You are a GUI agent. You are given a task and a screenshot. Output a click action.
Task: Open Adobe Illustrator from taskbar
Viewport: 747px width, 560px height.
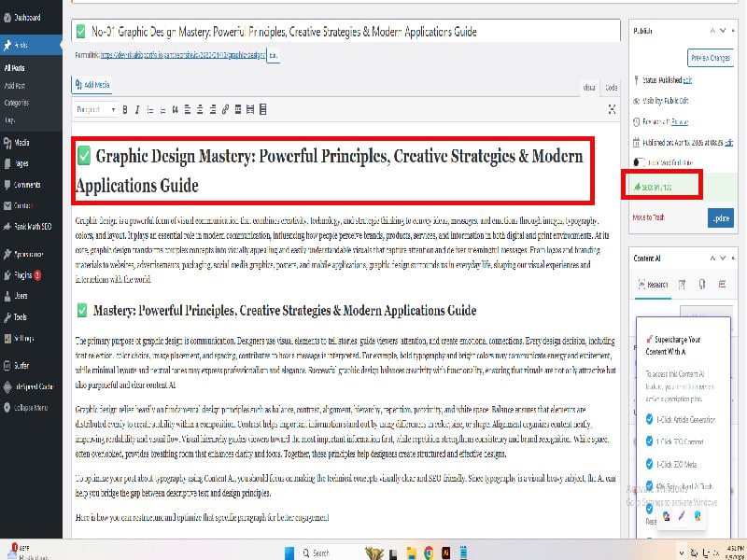point(446,553)
